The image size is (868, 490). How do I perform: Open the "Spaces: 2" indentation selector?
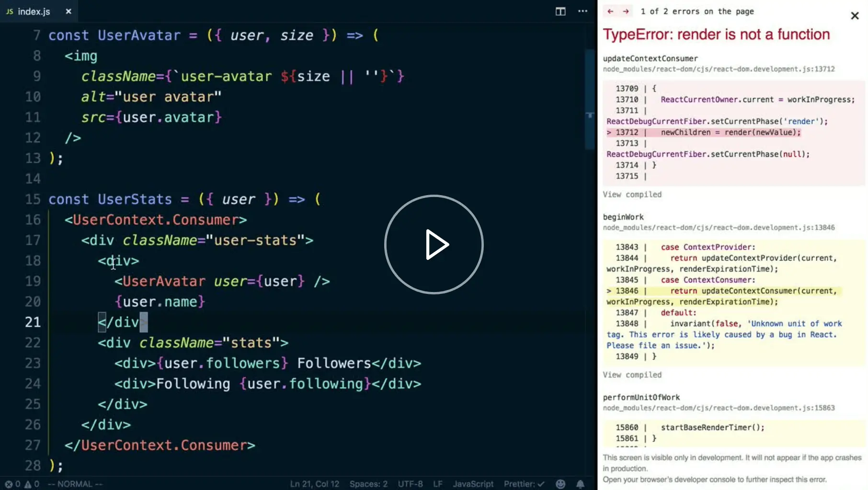368,484
